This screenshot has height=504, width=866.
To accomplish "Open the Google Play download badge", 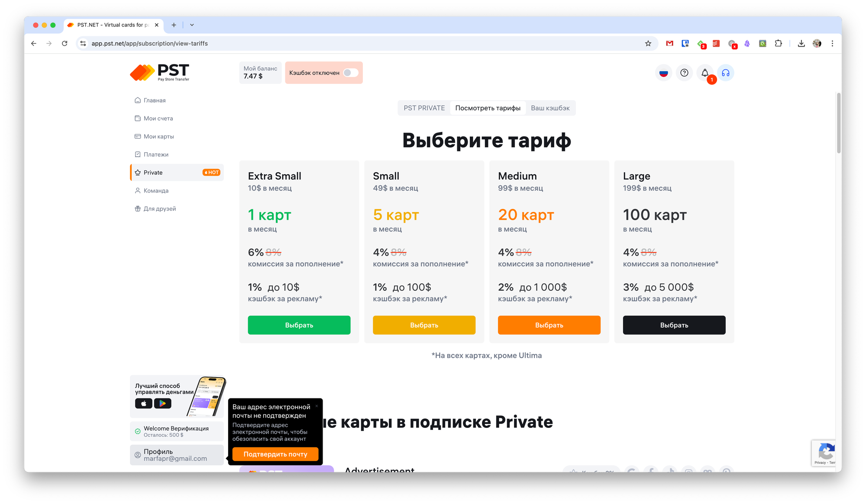I will click(162, 403).
